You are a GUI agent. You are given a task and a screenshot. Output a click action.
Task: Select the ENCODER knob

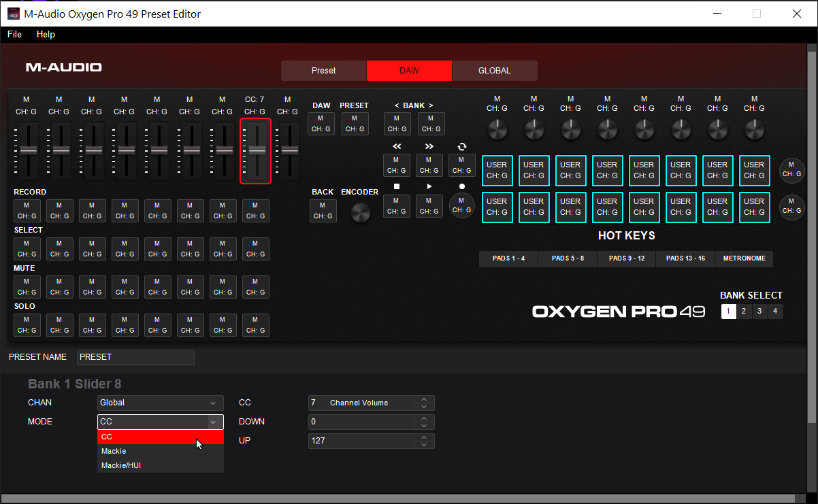(360, 213)
